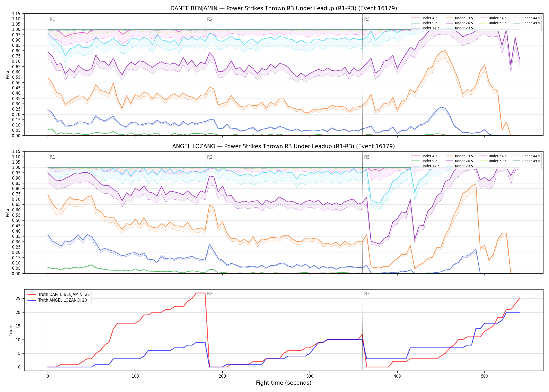Select the R2 round marker in the Count chart
Screen dimensions: 549x392
click(210, 294)
